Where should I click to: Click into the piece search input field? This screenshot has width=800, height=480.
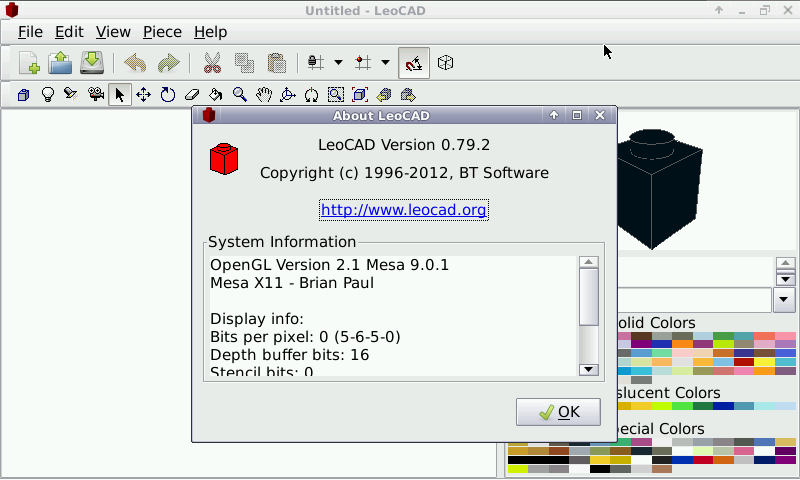pyautogui.click(x=694, y=300)
